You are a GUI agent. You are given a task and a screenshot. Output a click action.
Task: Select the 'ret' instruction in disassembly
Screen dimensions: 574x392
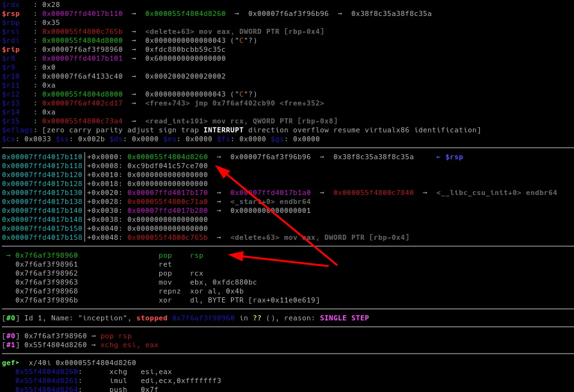tap(165, 265)
